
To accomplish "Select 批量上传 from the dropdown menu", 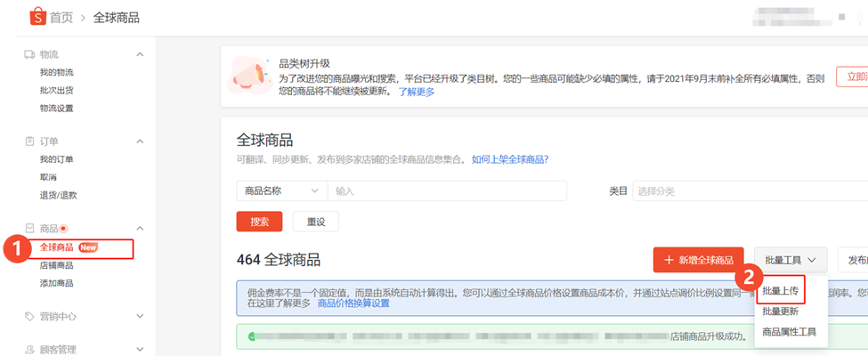I will (781, 290).
